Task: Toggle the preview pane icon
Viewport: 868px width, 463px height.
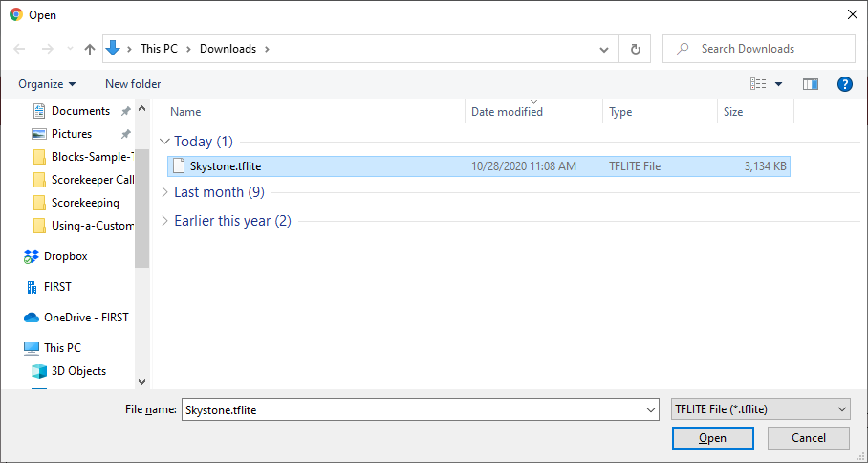Action: [x=810, y=84]
